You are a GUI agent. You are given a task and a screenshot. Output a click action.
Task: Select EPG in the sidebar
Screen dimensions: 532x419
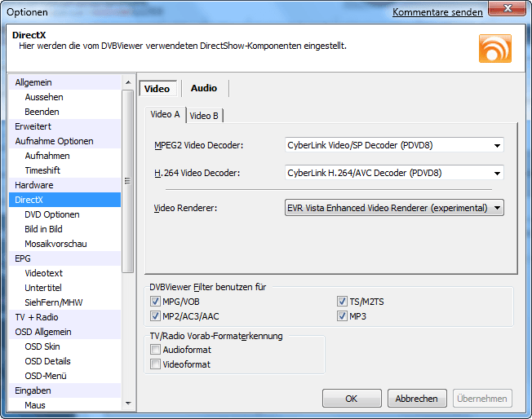coord(64,258)
